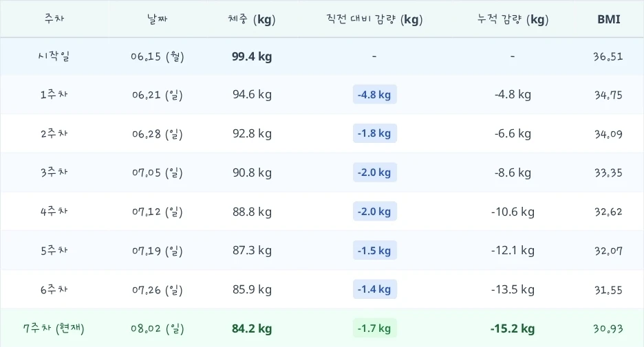Click the -15.2 kg cumulative loss
Viewport: 644px width, 347px height.
513,328
